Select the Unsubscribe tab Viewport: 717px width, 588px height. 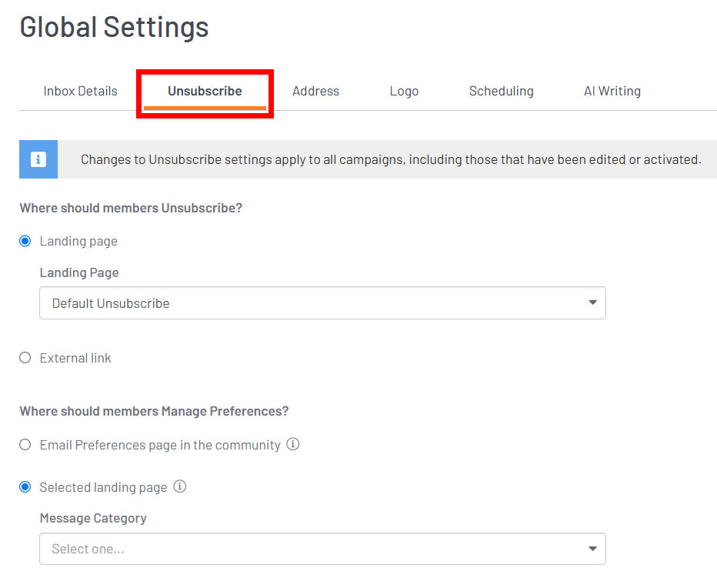[x=205, y=91]
